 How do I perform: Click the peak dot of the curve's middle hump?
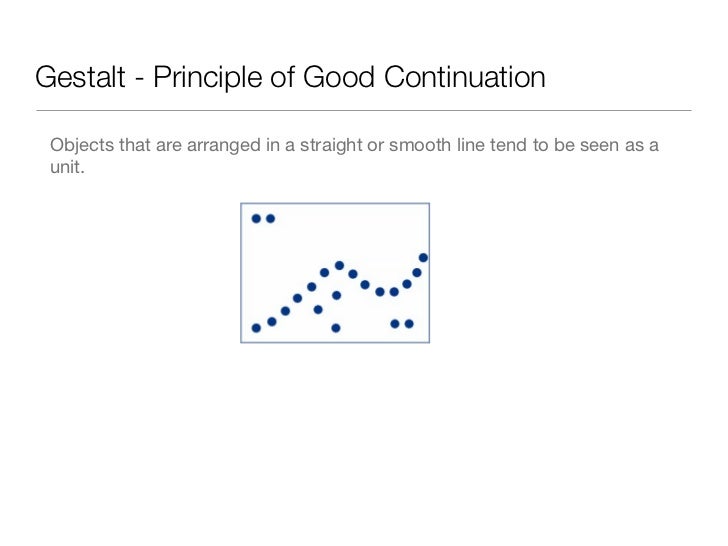coord(339,266)
